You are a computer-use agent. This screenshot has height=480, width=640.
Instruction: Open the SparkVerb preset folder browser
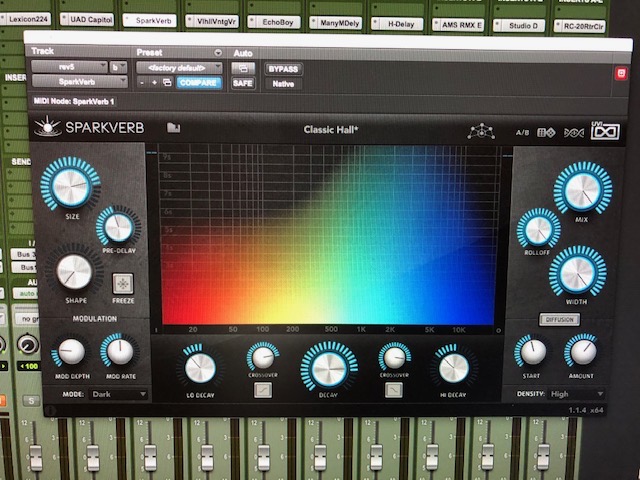(173, 128)
